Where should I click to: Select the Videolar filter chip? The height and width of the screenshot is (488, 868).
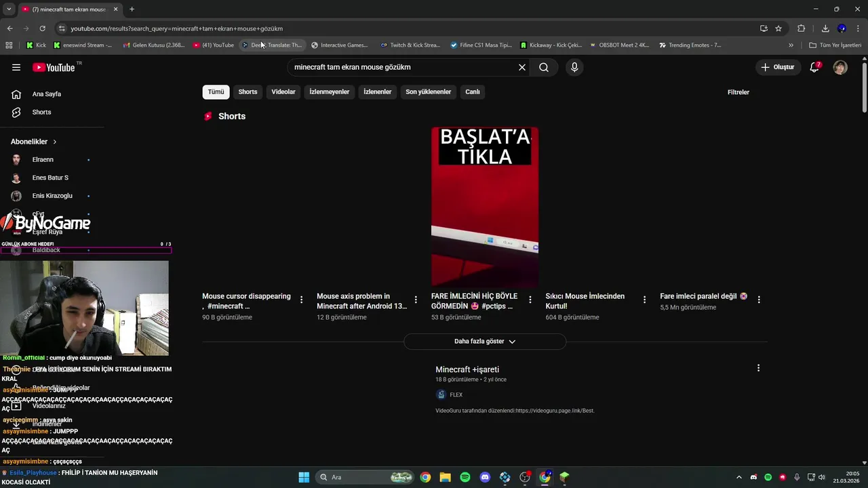pyautogui.click(x=283, y=92)
